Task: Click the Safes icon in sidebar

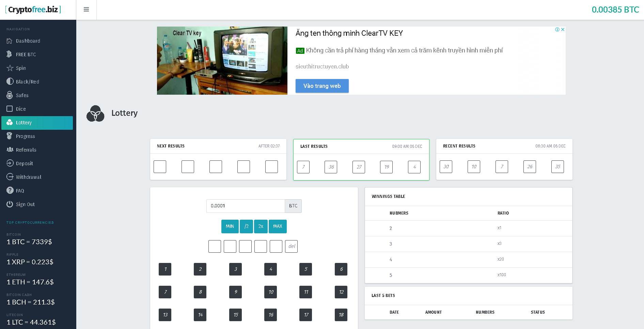Action: click(10, 95)
